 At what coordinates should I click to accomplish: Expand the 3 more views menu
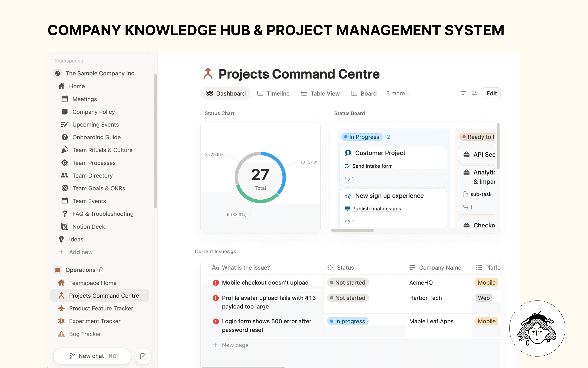click(x=398, y=93)
